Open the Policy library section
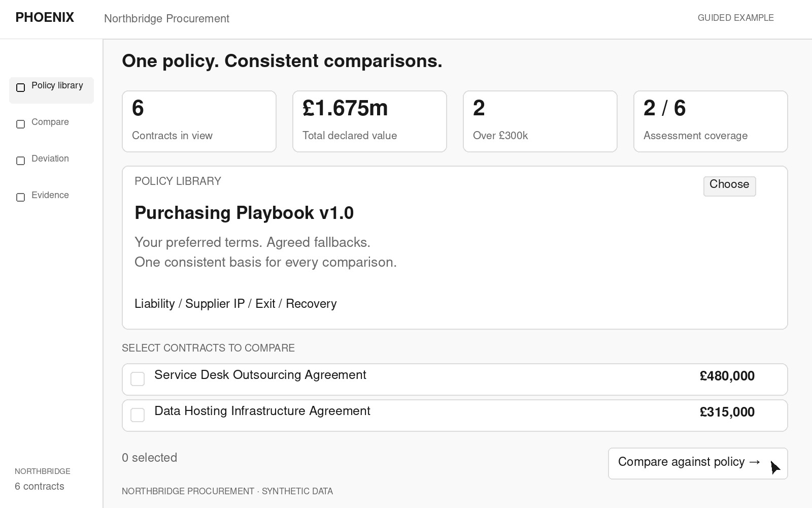Screen dimensions: 812x508 click(x=51, y=90)
